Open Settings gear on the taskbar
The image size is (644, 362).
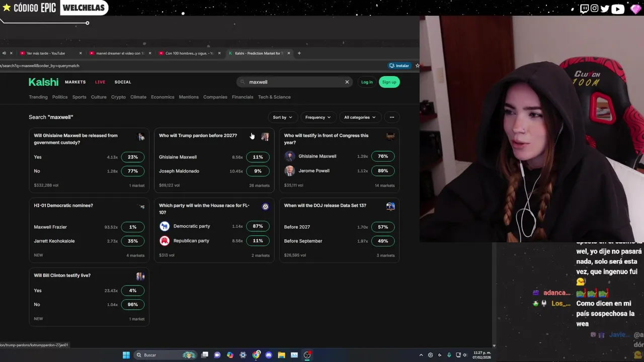[x=243, y=355]
